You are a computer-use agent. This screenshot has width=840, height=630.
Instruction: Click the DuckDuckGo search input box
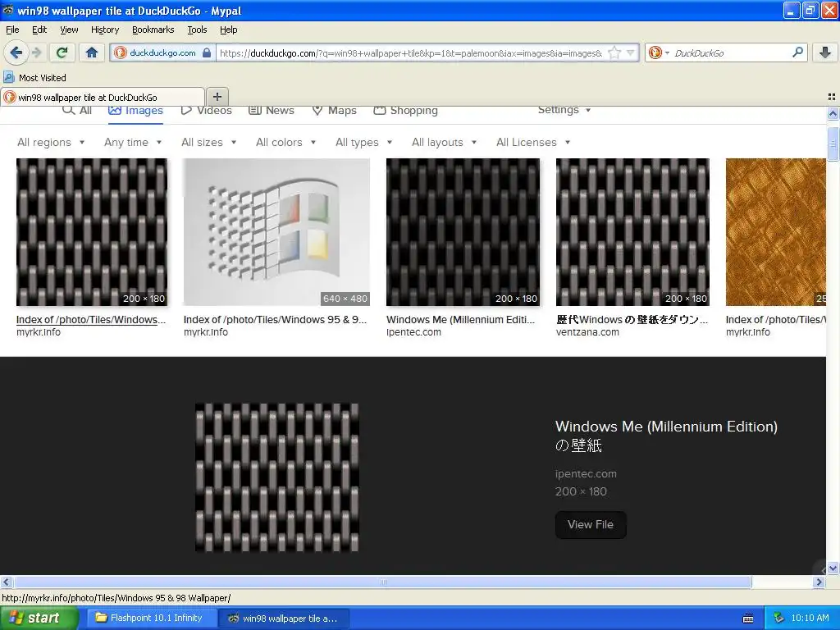tap(731, 52)
